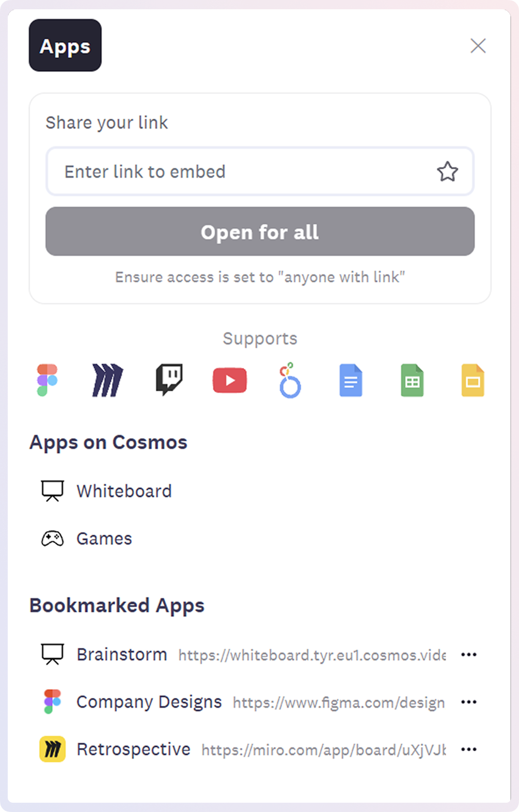Click the Twitch icon in Supports
This screenshot has height=812, width=519.
pyautogui.click(x=169, y=380)
